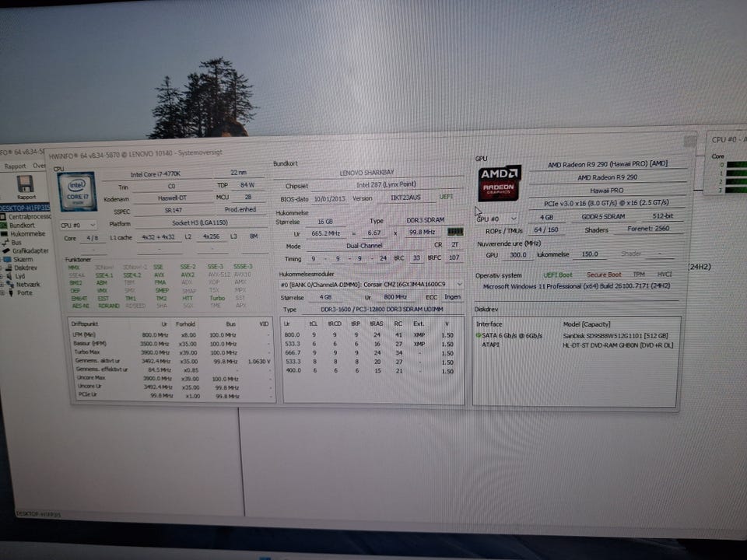Open the GPU #0 selector dropdown
The height and width of the screenshot is (560, 747).
coord(496,219)
